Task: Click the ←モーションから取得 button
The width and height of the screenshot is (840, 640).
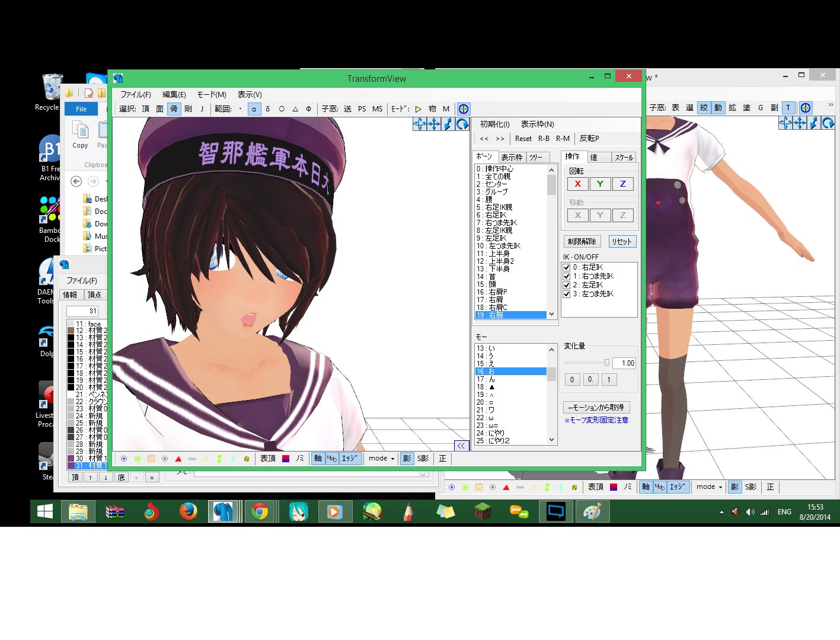Action: coord(596,408)
